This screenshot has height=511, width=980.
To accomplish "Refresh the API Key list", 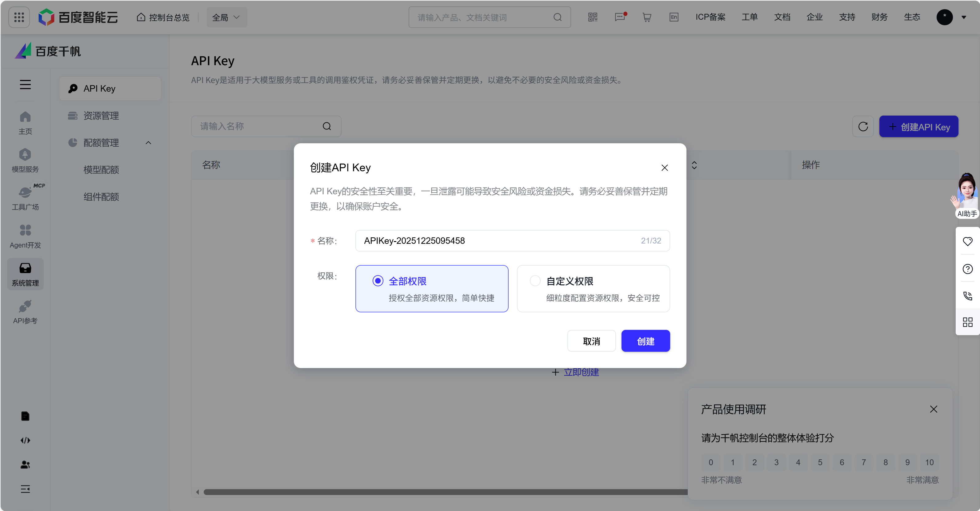I will [x=863, y=126].
